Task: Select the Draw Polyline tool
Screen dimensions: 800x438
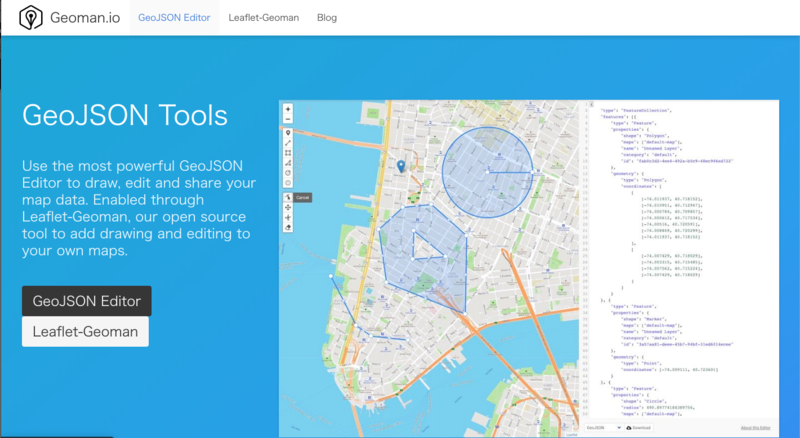Action: [288, 143]
